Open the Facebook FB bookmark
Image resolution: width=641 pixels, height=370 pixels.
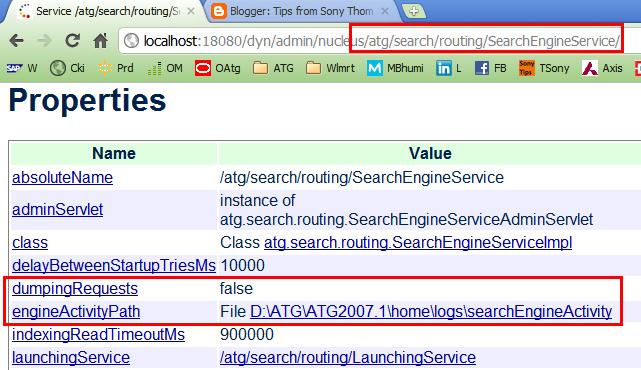click(491, 68)
